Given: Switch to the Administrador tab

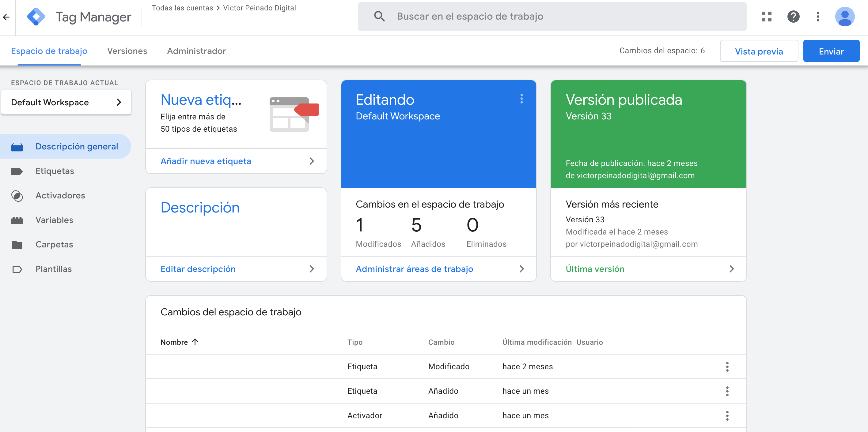Looking at the screenshot, I should click(196, 51).
